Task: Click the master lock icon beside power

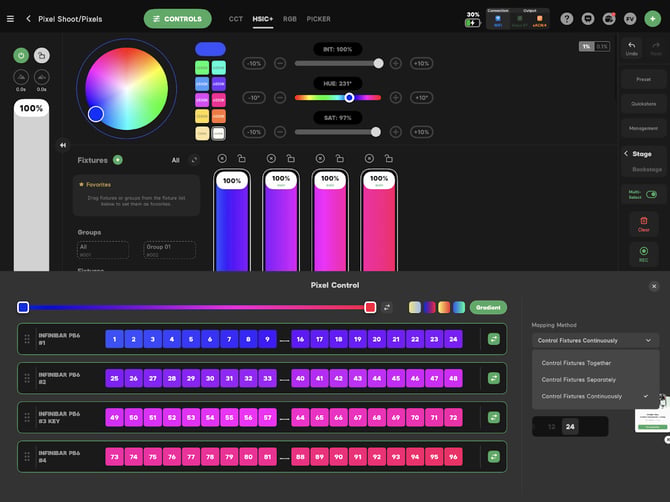Action: [x=41, y=55]
